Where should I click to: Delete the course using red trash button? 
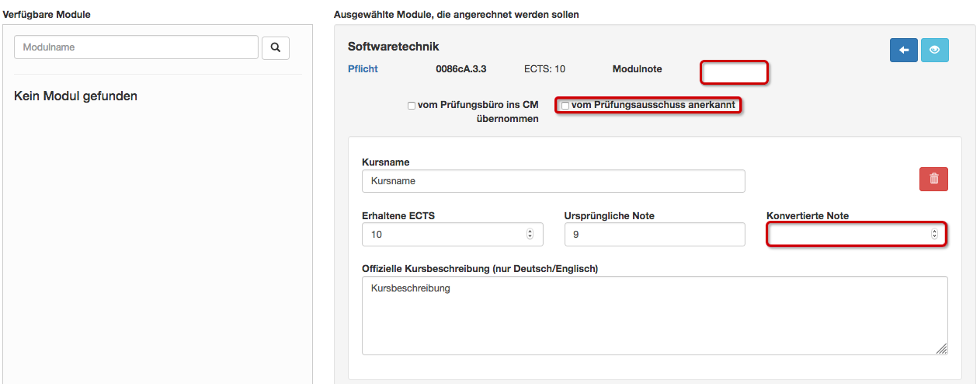coord(933,179)
